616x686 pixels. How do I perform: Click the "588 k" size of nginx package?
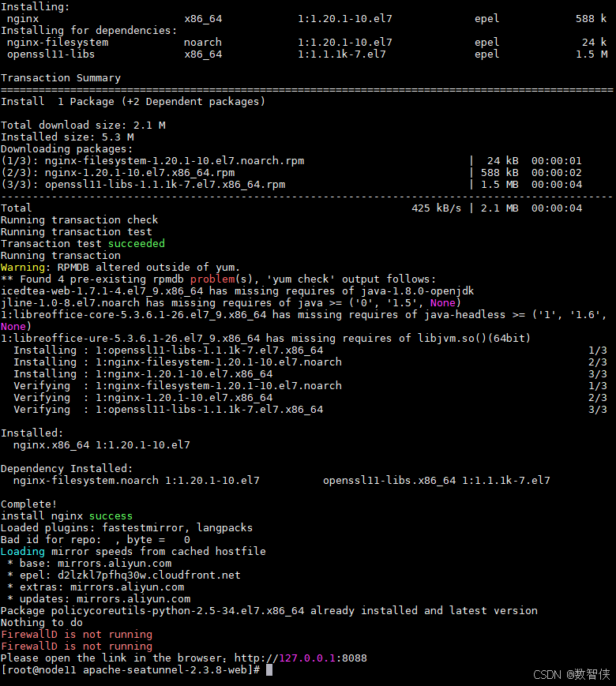[591, 19]
